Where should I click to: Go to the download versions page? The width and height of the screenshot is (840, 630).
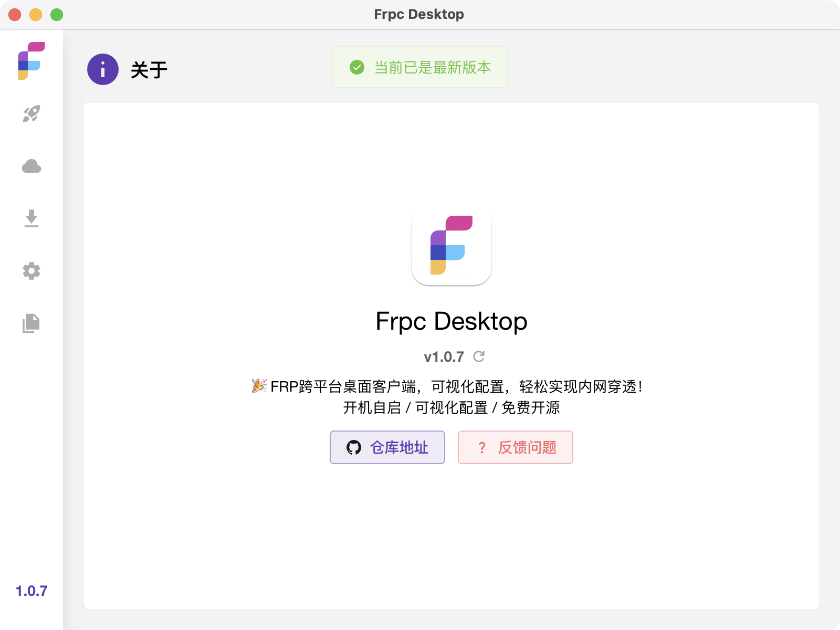click(31, 218)
